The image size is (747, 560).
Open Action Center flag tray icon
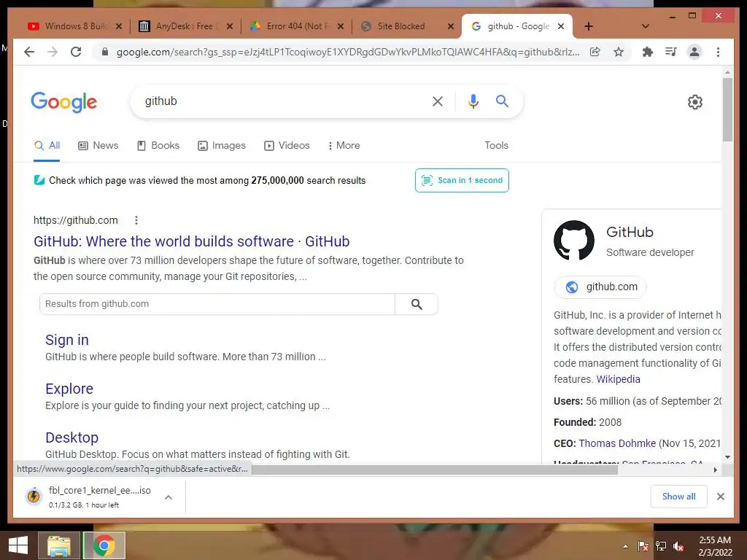(643, 546)
